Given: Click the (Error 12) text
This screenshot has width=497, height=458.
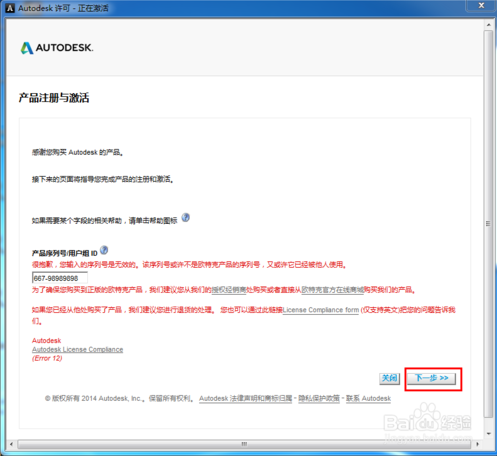Looking at the screenshot, I should pyautogui.click(x=47, y=358).
